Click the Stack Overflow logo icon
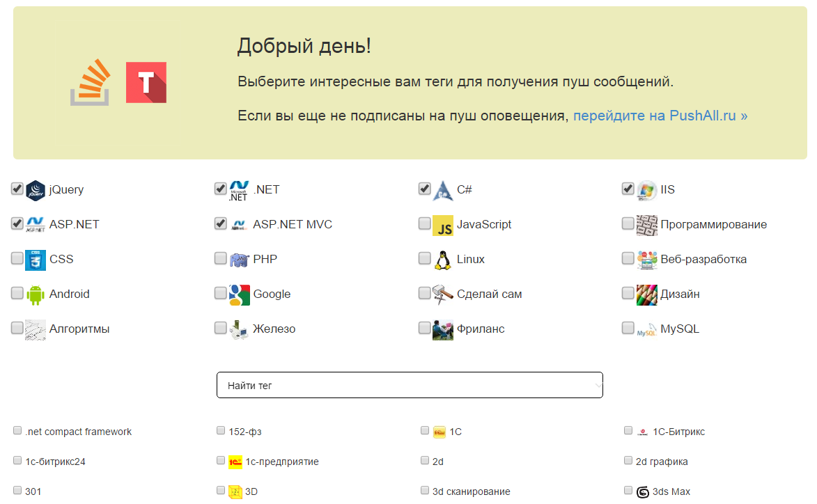 point(91,82)
